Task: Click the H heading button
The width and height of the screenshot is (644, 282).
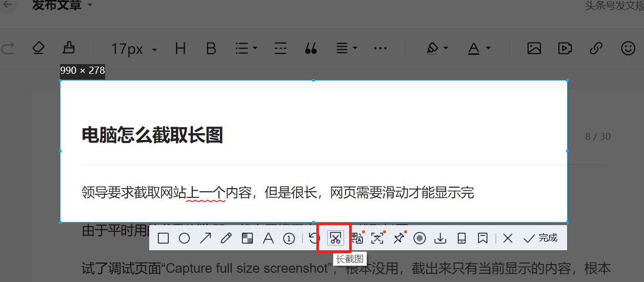Action: (180, 49)
